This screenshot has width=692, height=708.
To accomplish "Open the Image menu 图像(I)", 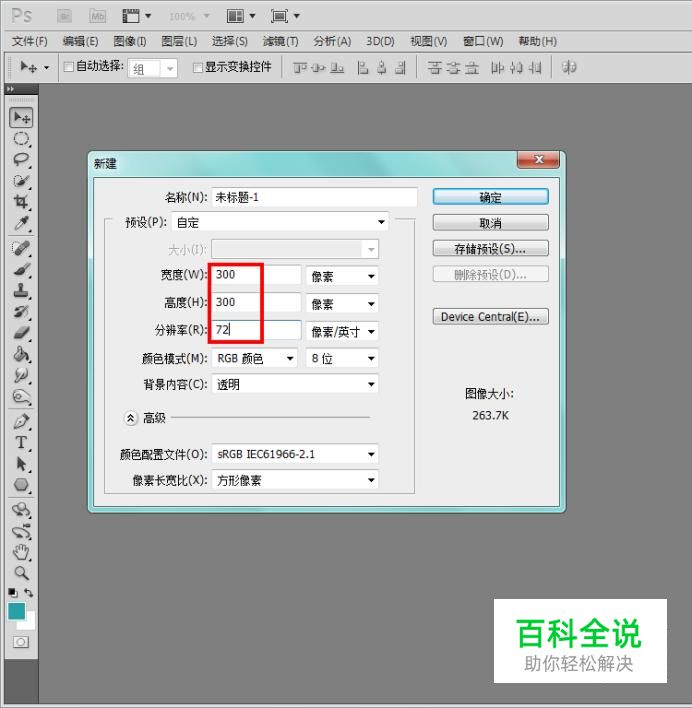I will [130, 42].
